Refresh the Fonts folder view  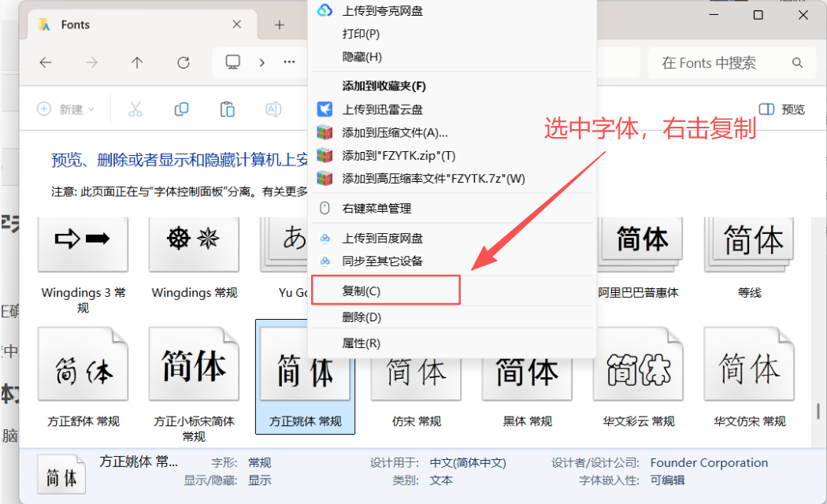pos(183,63)
